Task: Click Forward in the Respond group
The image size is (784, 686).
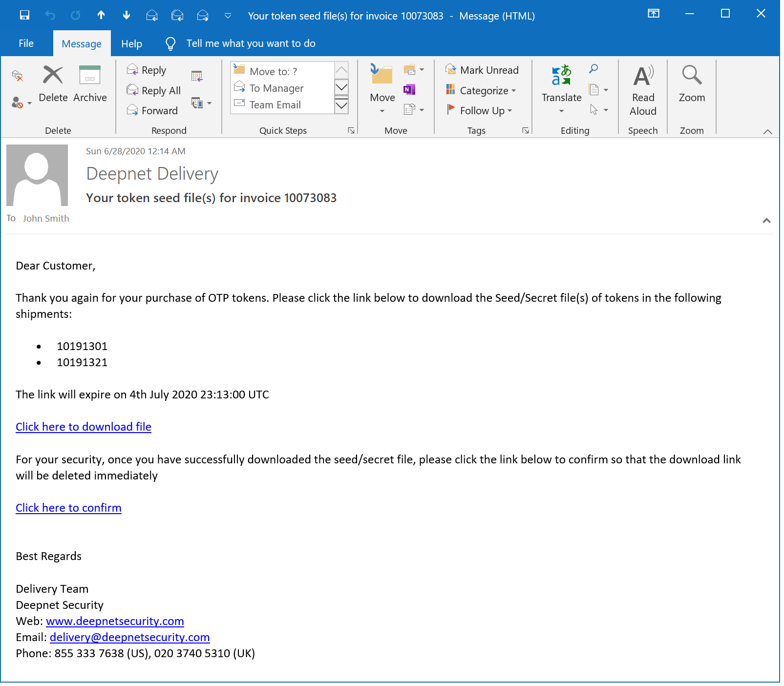Action: click(x=152, y=110)
